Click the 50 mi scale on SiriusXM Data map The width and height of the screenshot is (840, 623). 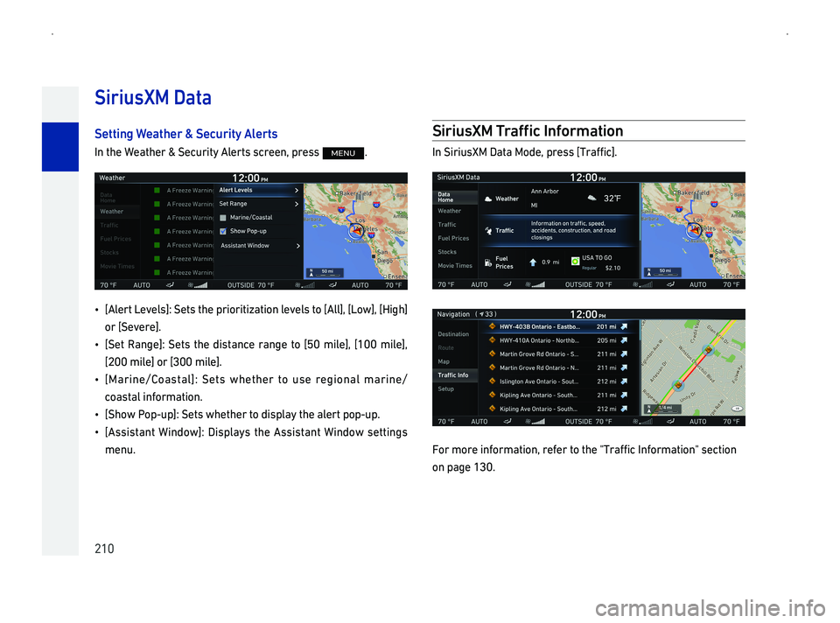point(662,272)
